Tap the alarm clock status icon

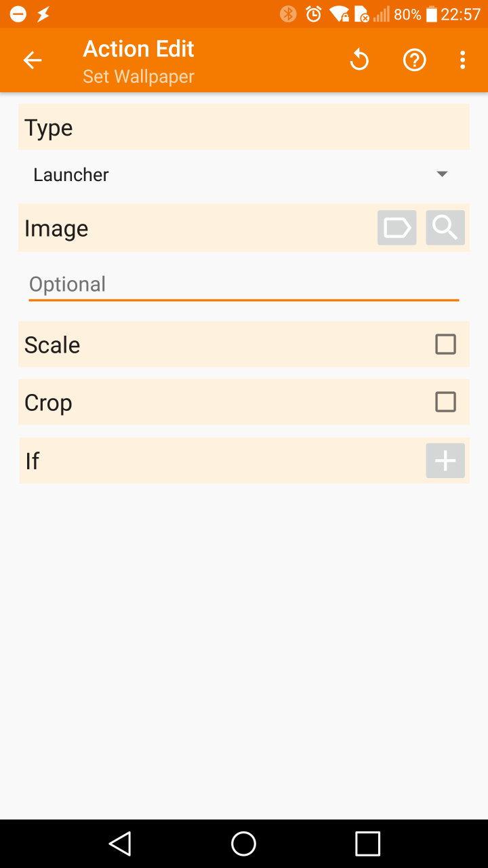(313, 14)
